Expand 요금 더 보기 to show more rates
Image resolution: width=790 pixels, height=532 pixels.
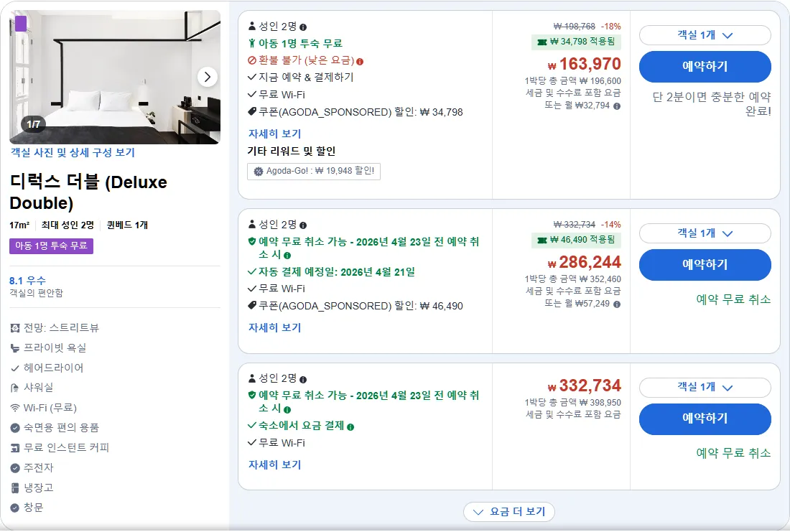pos(509,512)
